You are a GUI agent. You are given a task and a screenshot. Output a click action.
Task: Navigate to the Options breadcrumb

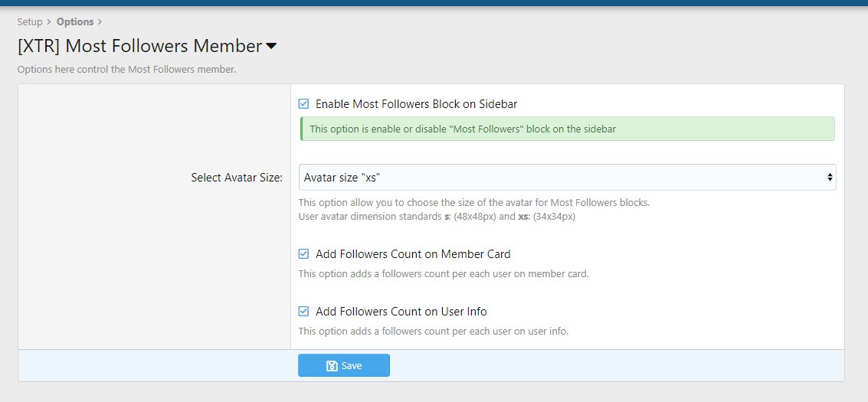[x=75, y=21]
